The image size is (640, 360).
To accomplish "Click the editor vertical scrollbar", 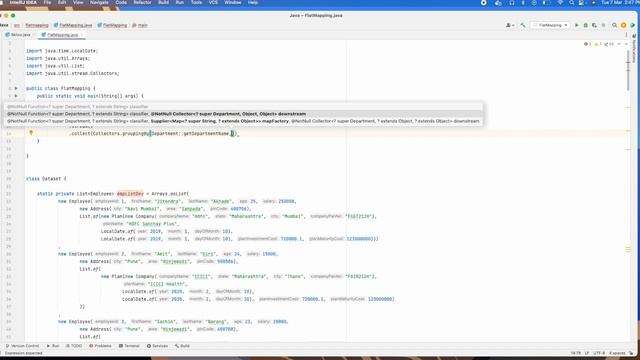I will [628, 69].
